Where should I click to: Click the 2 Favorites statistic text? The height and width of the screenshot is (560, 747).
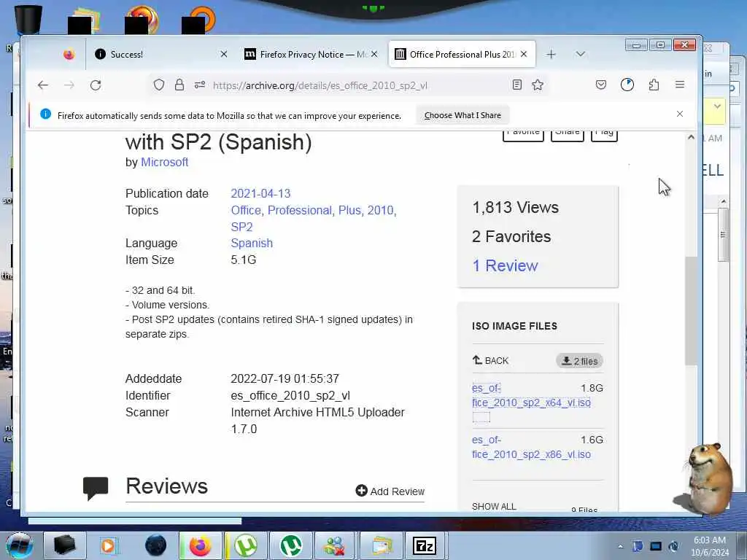(511, 236)
